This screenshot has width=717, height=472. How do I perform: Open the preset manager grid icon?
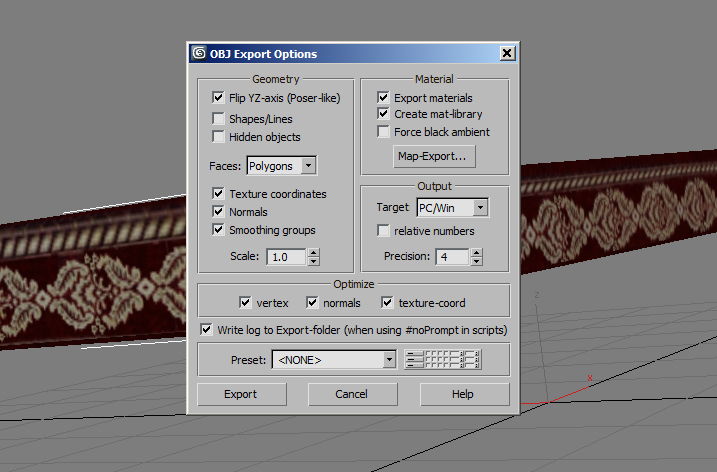pos(443,359)
